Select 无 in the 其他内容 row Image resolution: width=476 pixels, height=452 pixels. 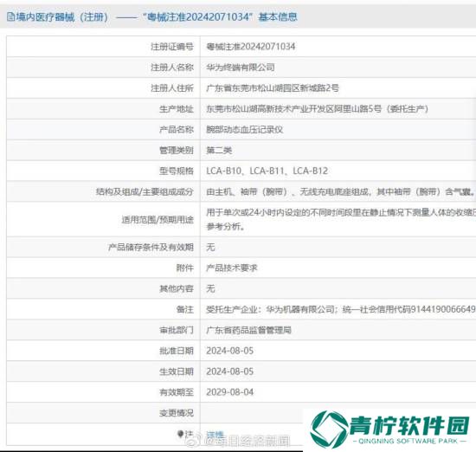coord(210,288)
